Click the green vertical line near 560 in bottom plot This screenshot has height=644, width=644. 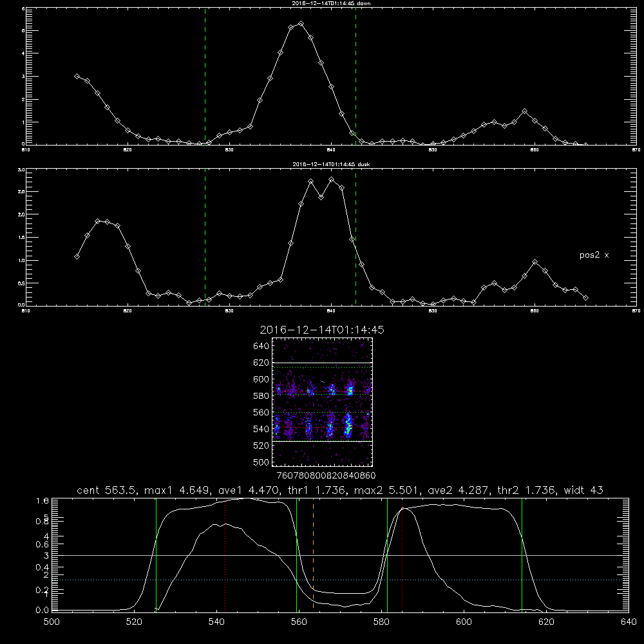coord(296,555)
